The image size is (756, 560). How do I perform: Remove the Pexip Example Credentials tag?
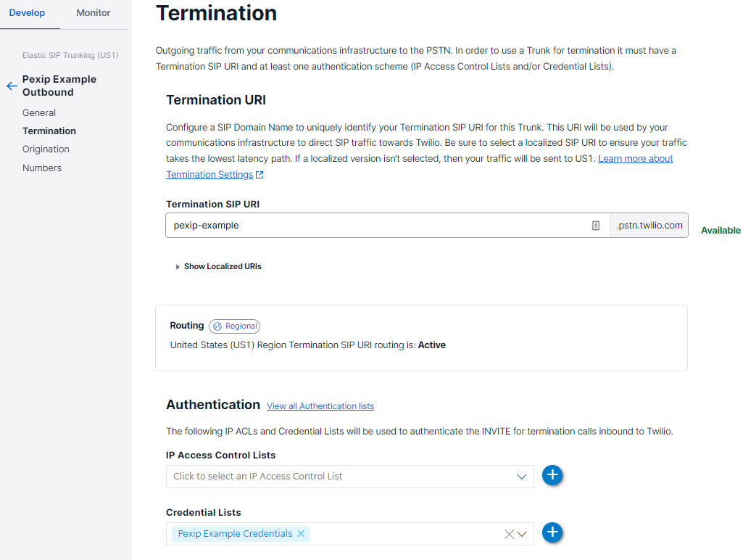[301, 533]
